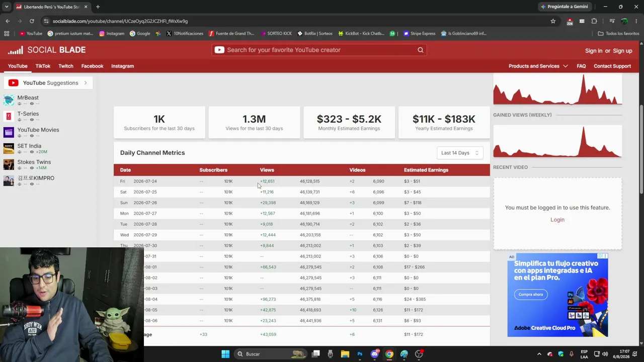Open the Instagram bookmark
Screen dimensions: 644x362
coord(112,34)
